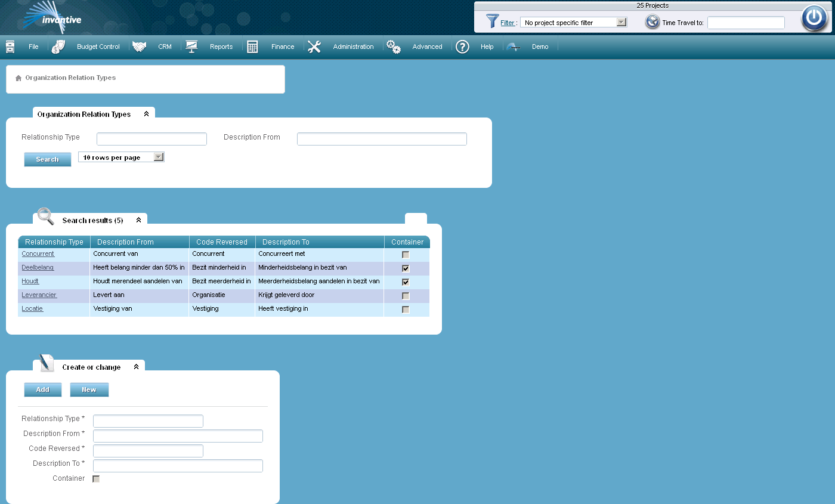Open the Help menu
835x504 pixels.
487,47
